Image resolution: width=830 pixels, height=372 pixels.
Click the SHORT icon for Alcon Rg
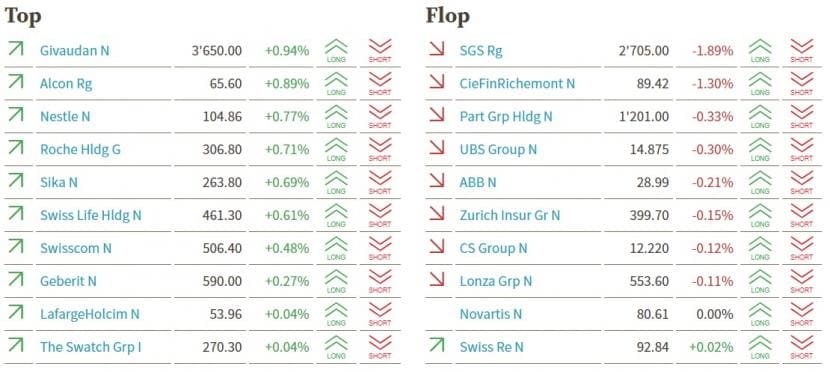coord(380,84)
